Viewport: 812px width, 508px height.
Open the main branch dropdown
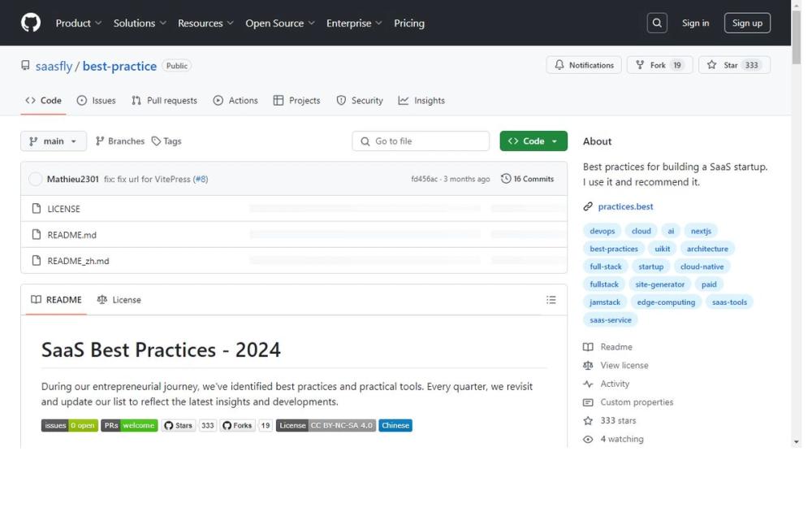54,141
